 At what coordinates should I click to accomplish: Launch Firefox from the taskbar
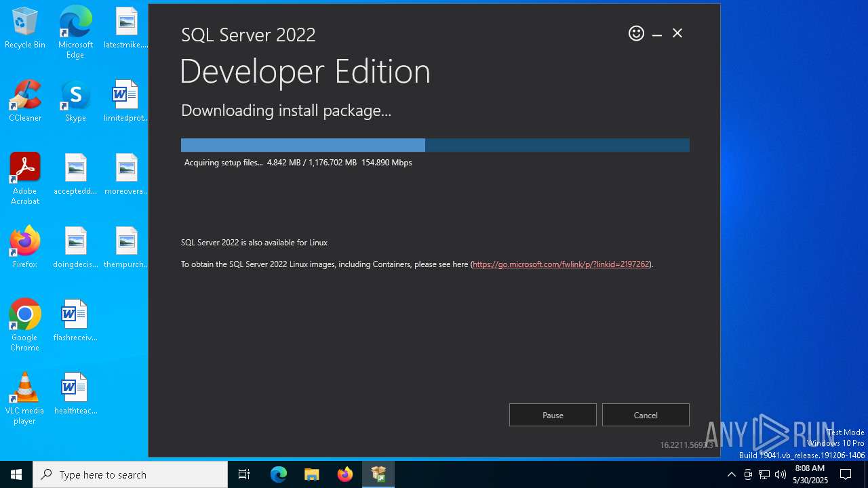(x=345, y=474)
